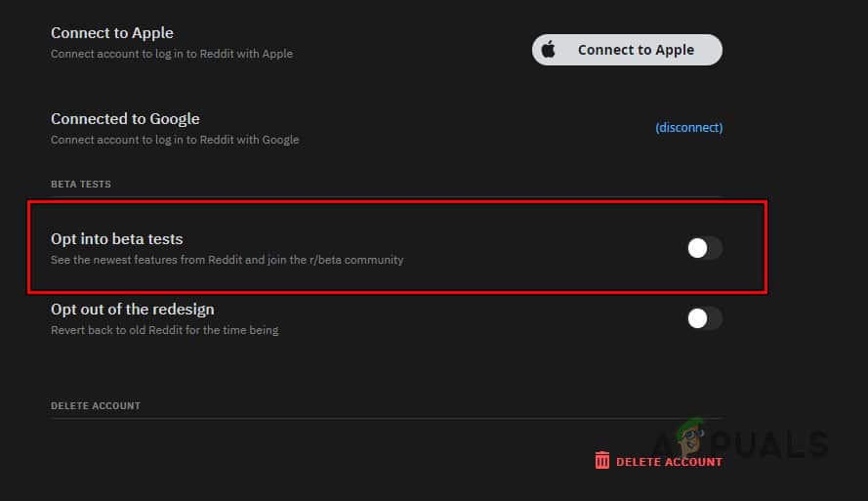Toggle Opt into beta tests switch
This screenshot has width=868, height=501.
point(705,248)
